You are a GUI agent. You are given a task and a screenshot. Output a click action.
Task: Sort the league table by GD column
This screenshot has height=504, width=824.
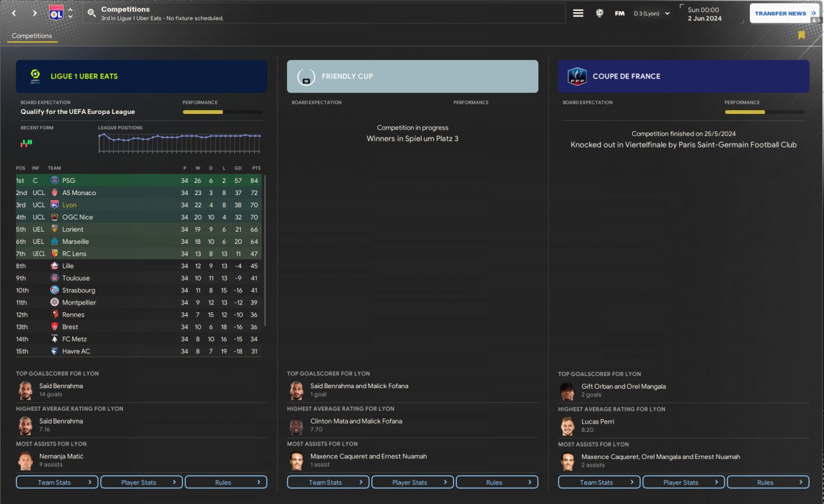[x=238, y=168]
